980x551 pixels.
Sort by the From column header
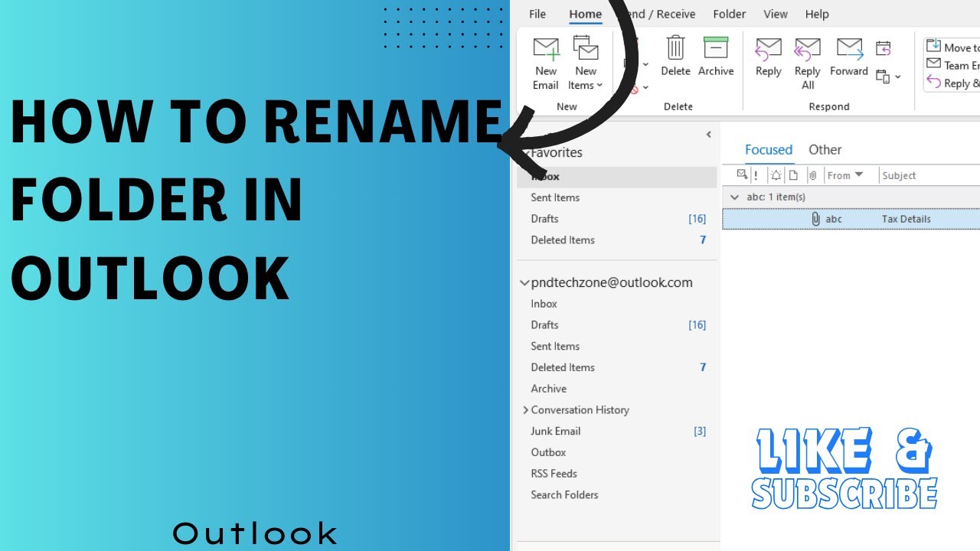(845, 175)
